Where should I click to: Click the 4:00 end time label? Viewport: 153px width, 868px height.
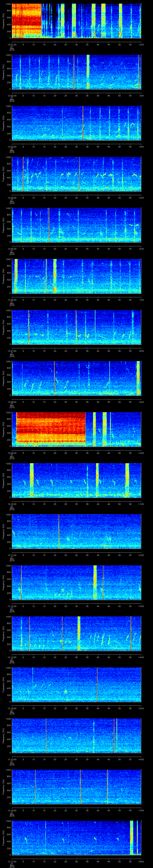[x=141, y=147]
